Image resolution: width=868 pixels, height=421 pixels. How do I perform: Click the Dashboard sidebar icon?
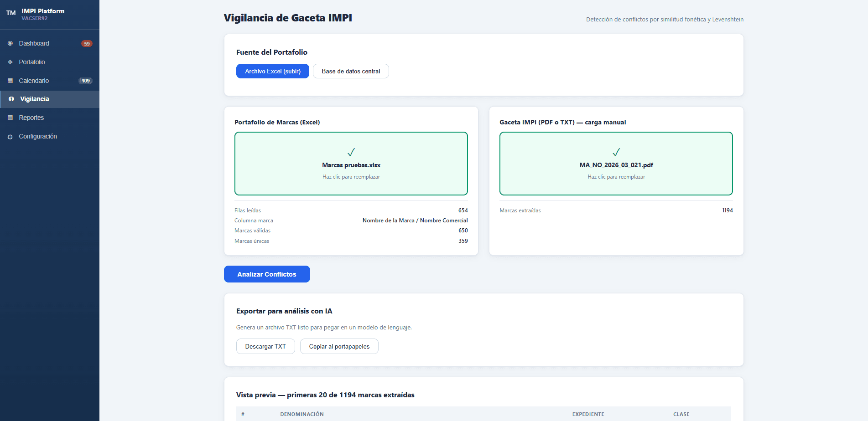10,43
